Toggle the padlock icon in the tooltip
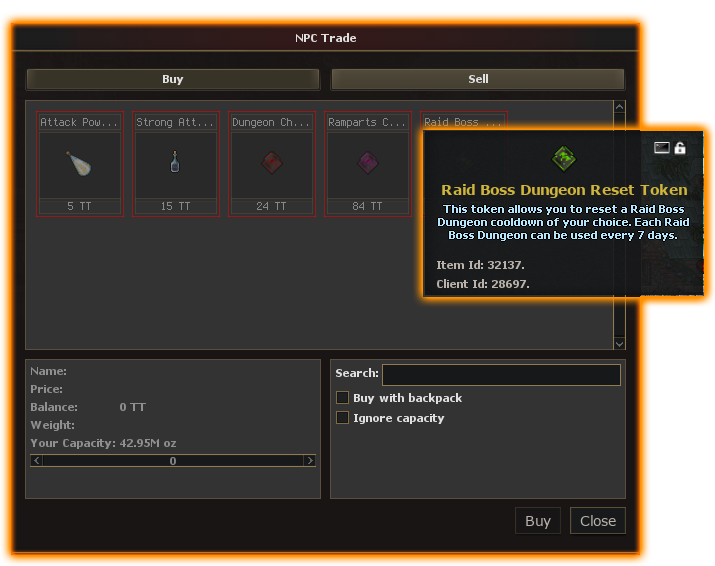715x566 pixels. click(680, 148)
